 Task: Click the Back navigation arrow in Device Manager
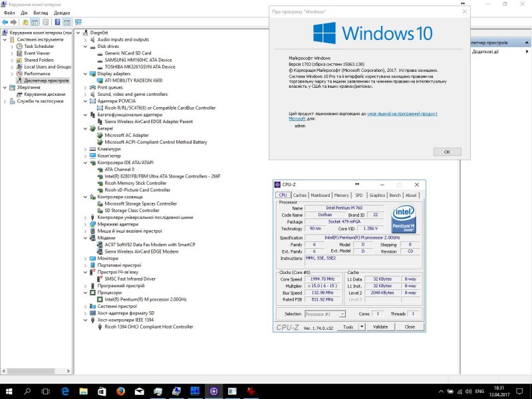(6, 22)
